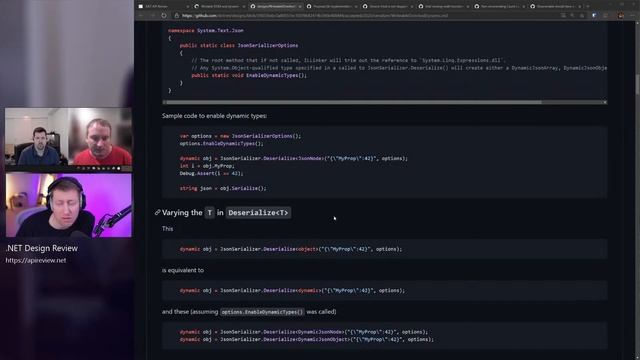Click the '.NET Design Review' title text
640x360 pixels.
click(42, 248)
